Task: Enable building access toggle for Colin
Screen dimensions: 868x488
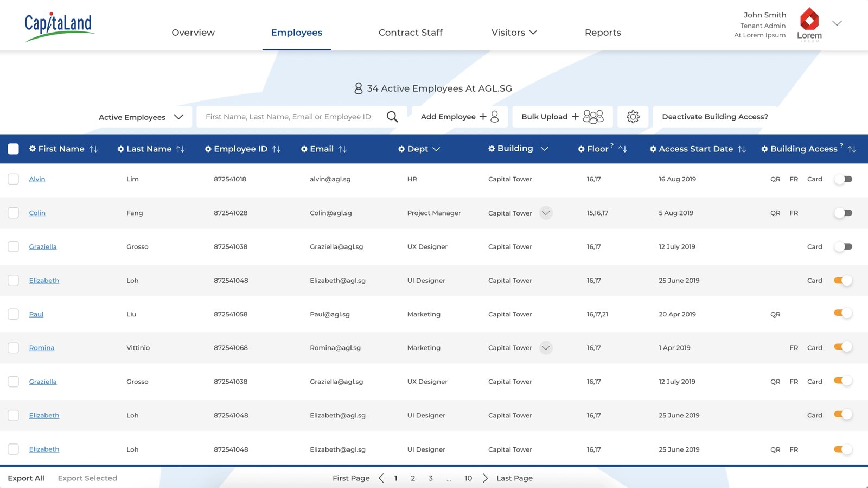Action: tap(843, 213)
